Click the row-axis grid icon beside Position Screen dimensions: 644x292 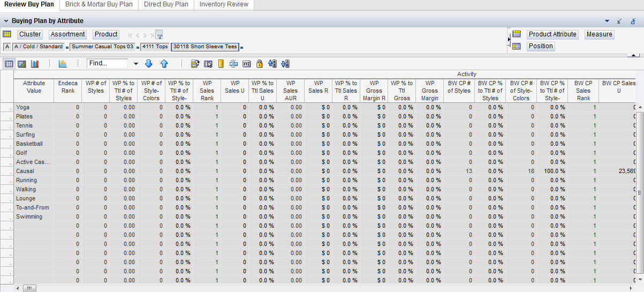pos(517,46)
